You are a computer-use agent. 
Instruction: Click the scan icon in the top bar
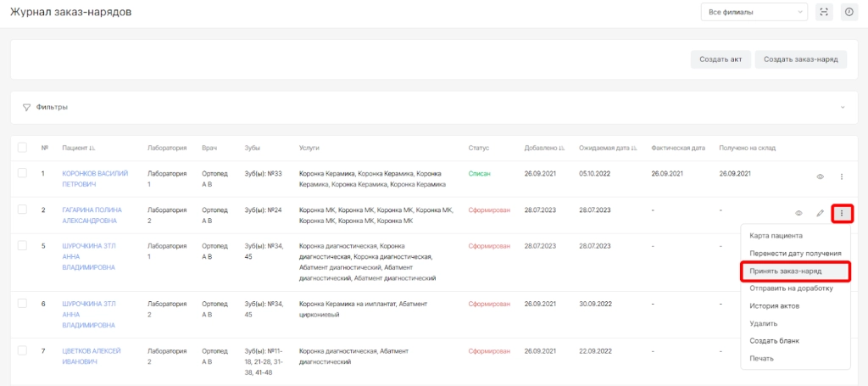tap(824, 12)
